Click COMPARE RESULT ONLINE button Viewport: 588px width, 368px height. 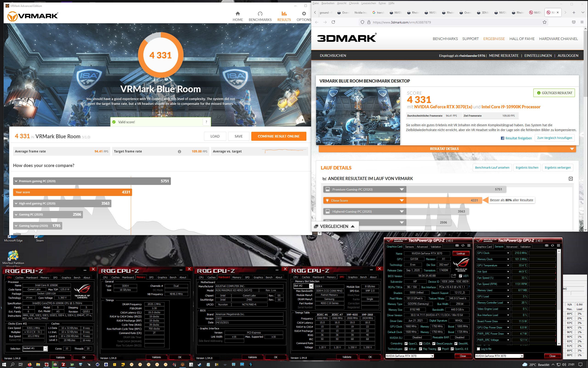(x=279, y=136)
